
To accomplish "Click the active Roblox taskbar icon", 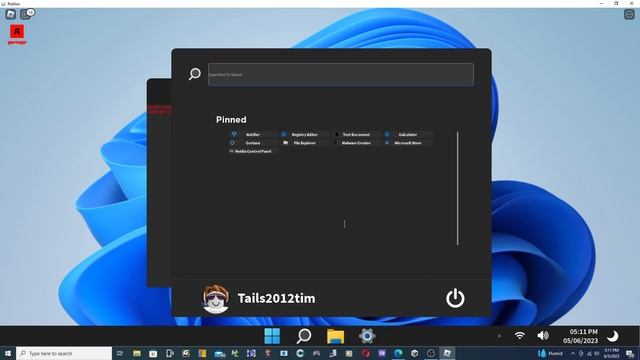I will pyautogui.click(x=447, y=353).
